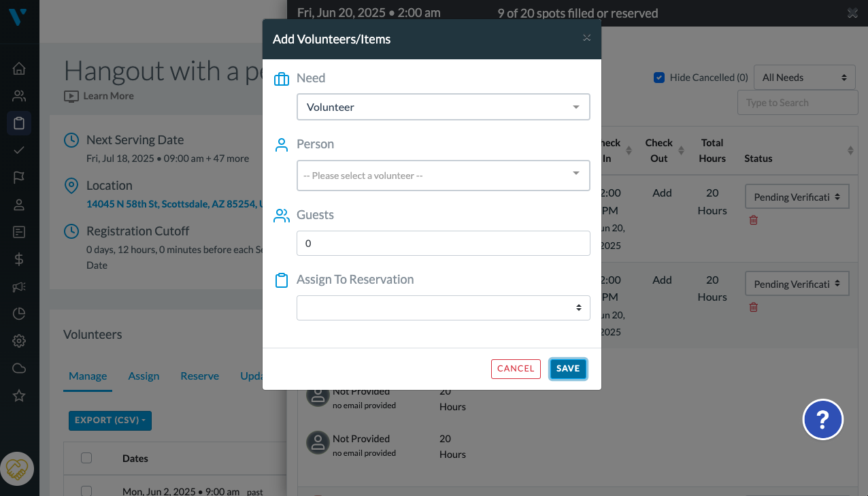
Task: Open the Assign To Reservation dropdown
Action: (x=444, y=308)
